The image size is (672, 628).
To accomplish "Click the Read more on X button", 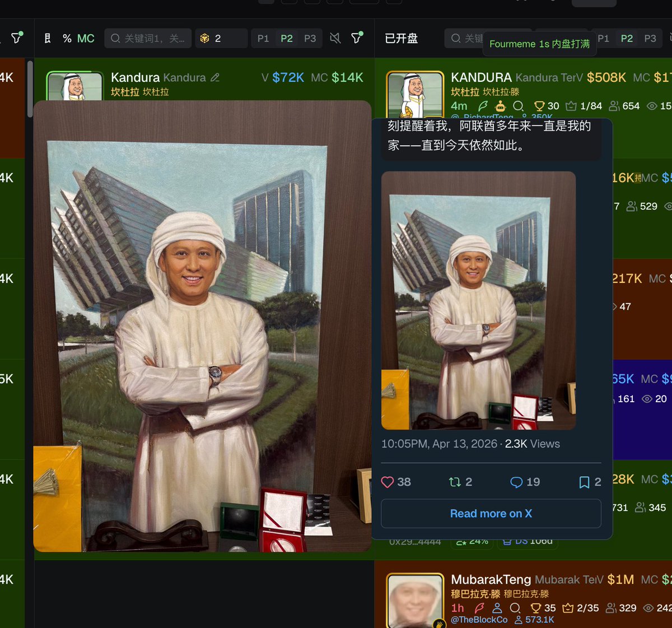I will coord(491,513).
